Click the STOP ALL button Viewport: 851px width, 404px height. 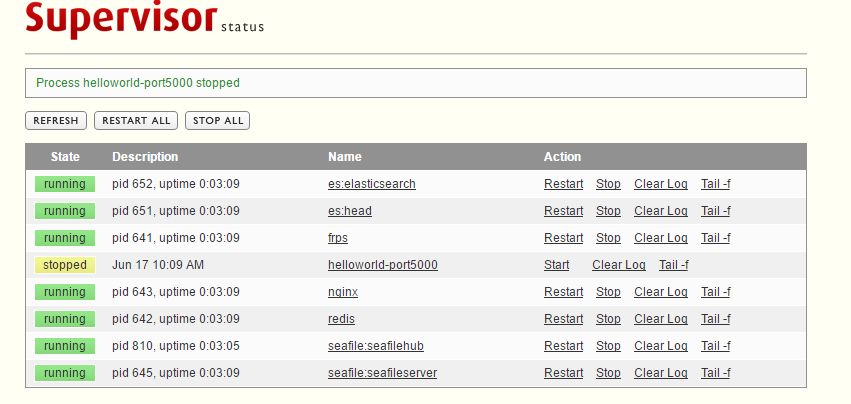point(218,121)
